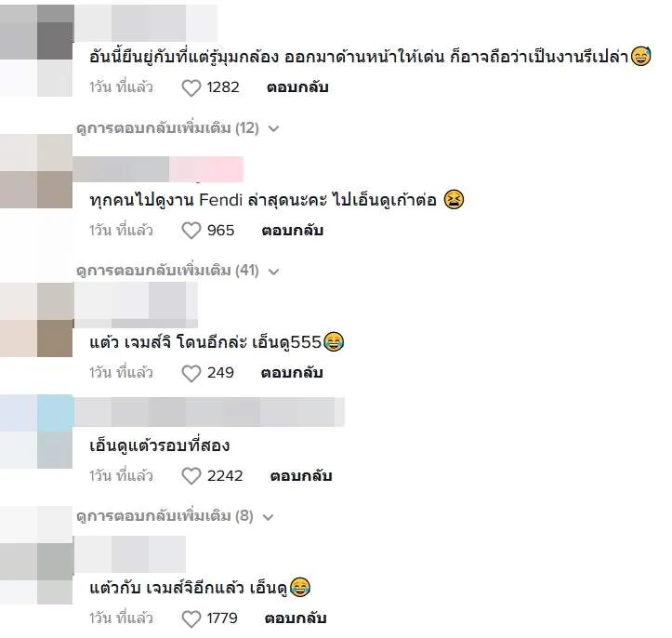The width and height of the screenshot is (672, 638).
Task: Reply to the comment with 249 likes
Action: [x=292, y=373]
